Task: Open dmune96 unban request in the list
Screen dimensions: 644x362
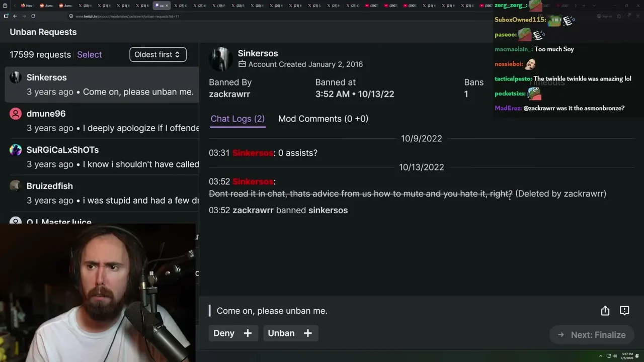Action: coord(102,121)
